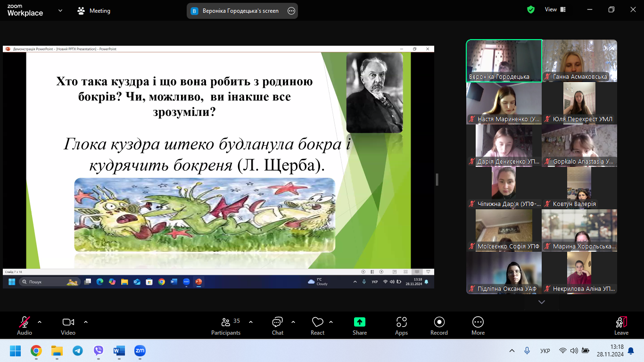Click previous slide arrow in shared PowerPoint
The height and width of the screenshot is (362, 644).
[363, 272]
